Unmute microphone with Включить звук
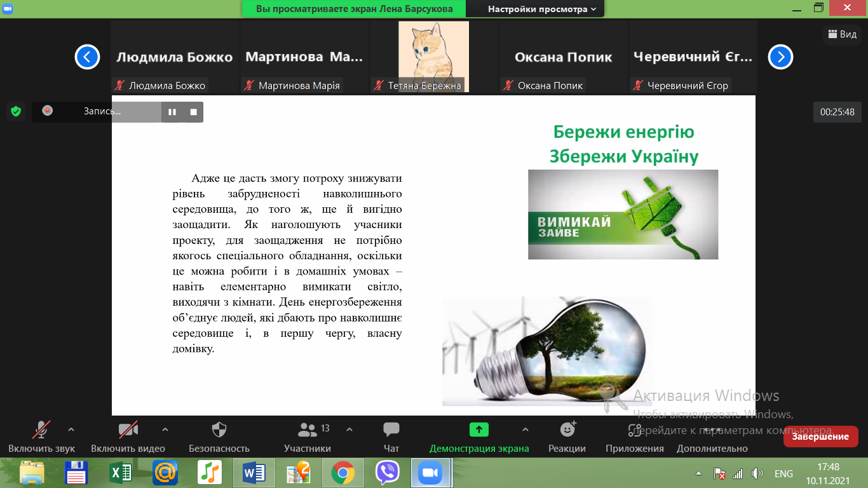 coord(42,437)
